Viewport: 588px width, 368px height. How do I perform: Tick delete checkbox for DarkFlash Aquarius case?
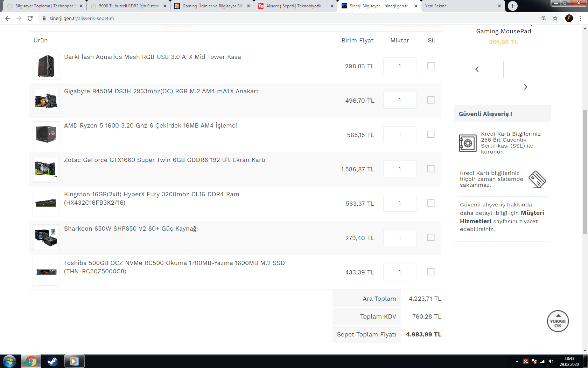coord(431,66)
